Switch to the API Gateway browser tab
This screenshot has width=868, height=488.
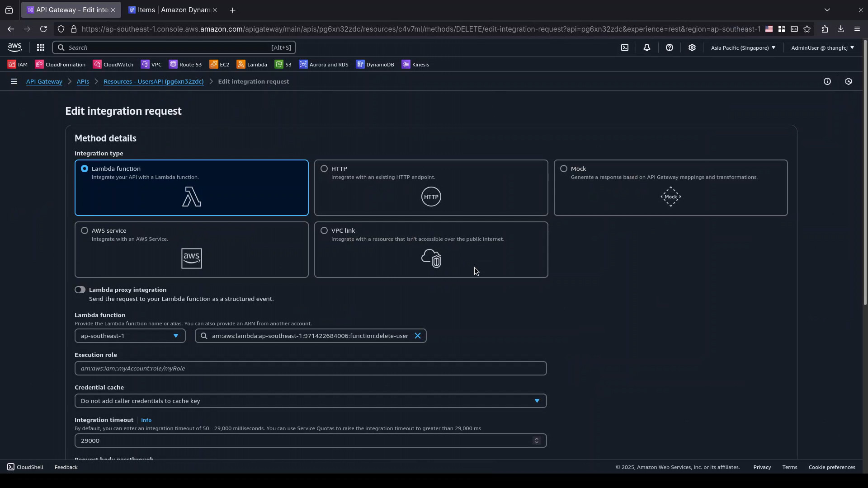[x=71, y=10]
